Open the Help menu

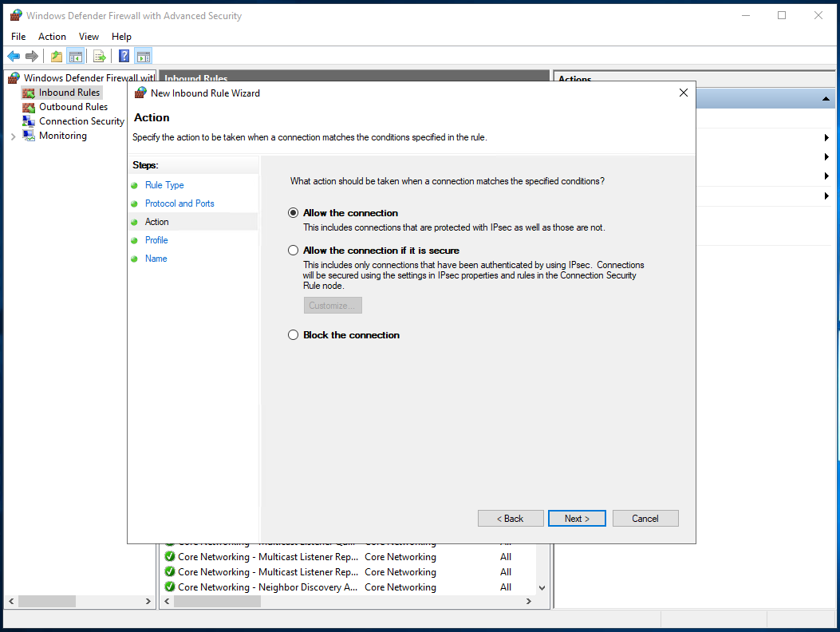(x=121, y=37)
